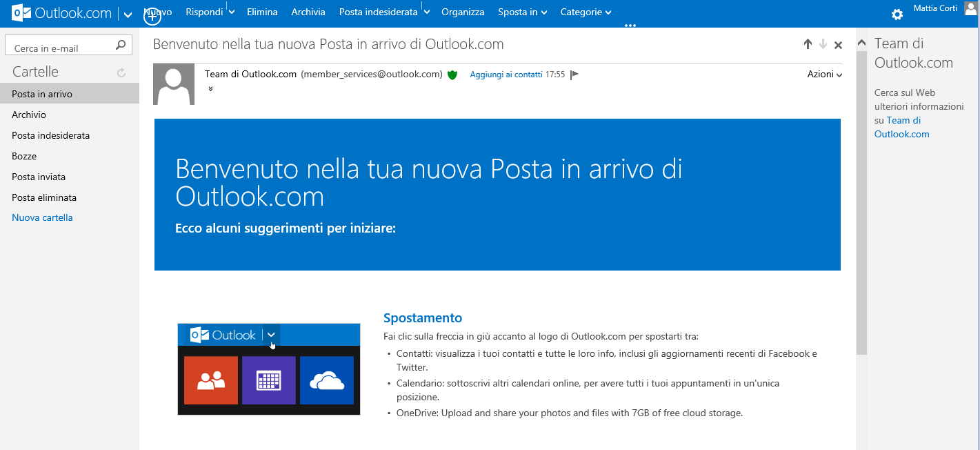The width and height of the screenshot is (980, 450).
Task: Select the Posta in arrivo folder
Action: (x=70, y=94)
